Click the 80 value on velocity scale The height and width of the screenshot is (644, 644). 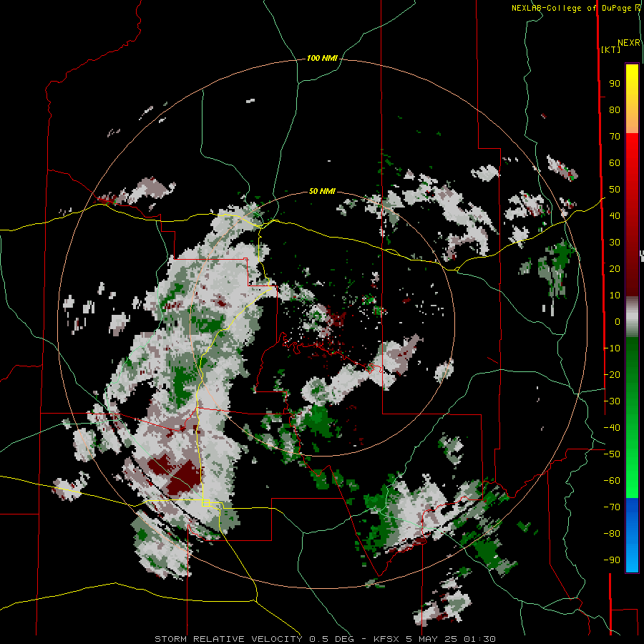[615, 110]
